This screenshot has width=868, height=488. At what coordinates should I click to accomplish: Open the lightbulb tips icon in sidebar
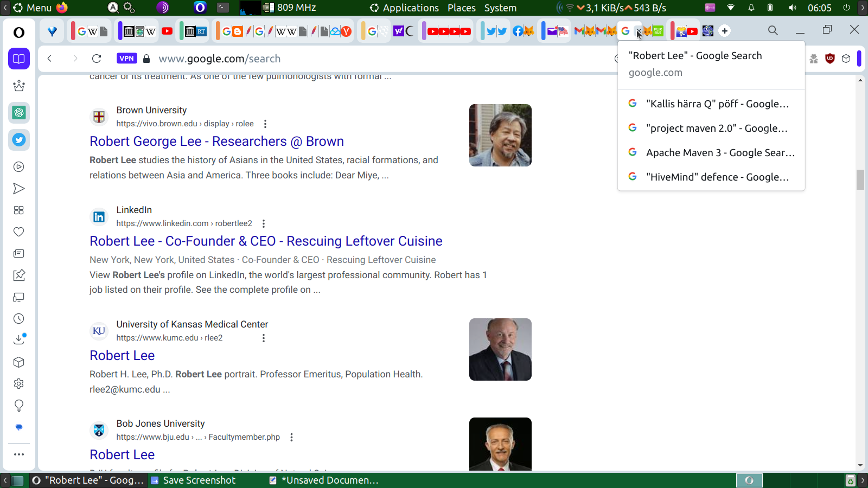coord(19,406)
